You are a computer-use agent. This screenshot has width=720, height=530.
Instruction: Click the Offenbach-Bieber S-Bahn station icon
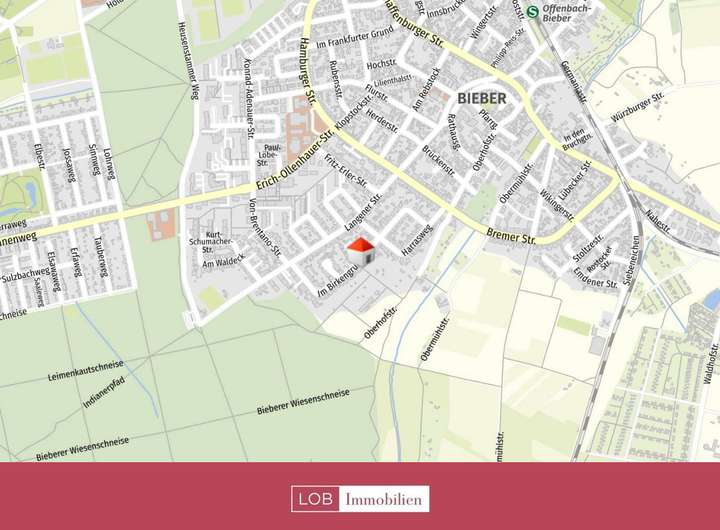533,11
